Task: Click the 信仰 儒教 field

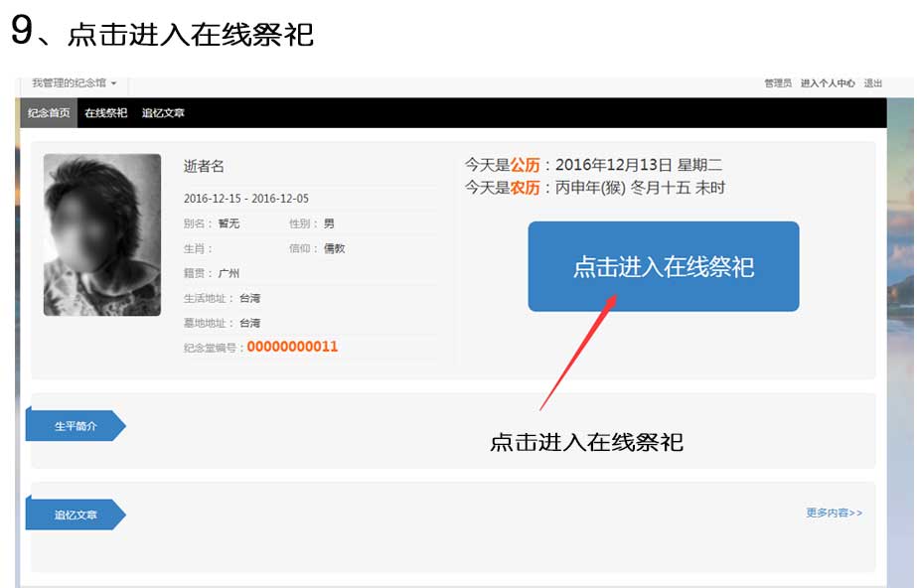Action: [317, 248]
